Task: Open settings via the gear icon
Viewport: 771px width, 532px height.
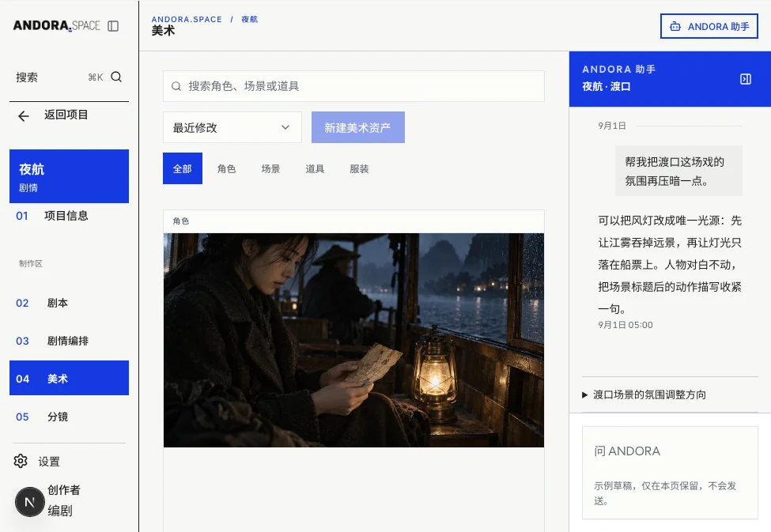Action: coord(21,461)
